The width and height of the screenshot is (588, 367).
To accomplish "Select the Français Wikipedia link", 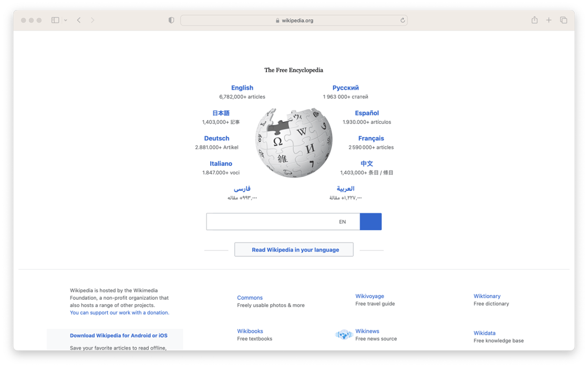I will (372, 138).
